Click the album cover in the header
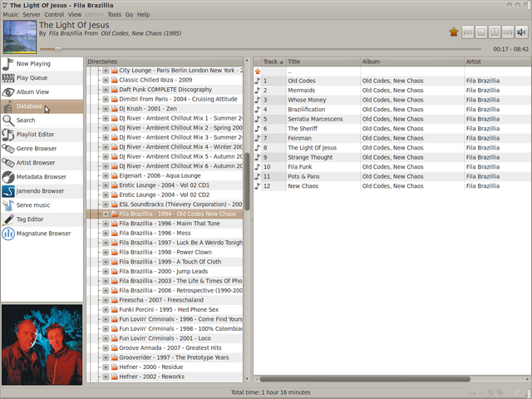This screenshot has height=399, width=532. pyautogui.click(x=20, y=37)
